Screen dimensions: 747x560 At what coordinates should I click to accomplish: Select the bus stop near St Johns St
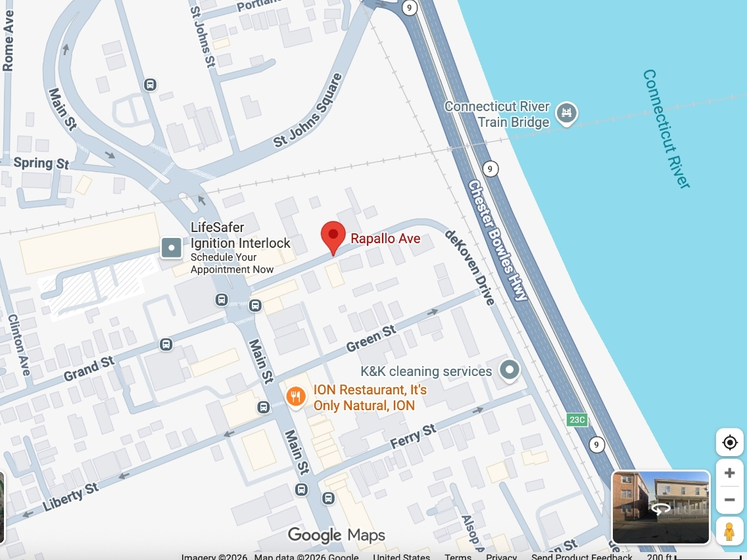[150, 84]
